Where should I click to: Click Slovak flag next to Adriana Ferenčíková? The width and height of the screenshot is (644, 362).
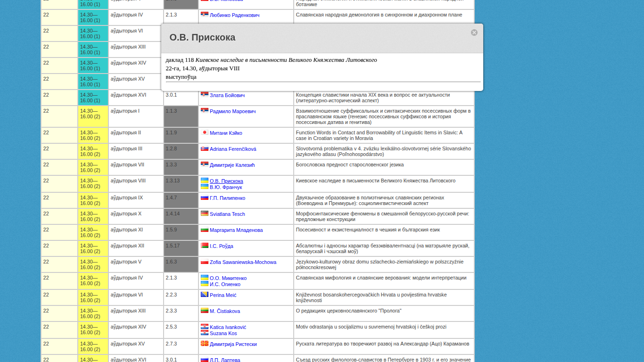(205, 148)
